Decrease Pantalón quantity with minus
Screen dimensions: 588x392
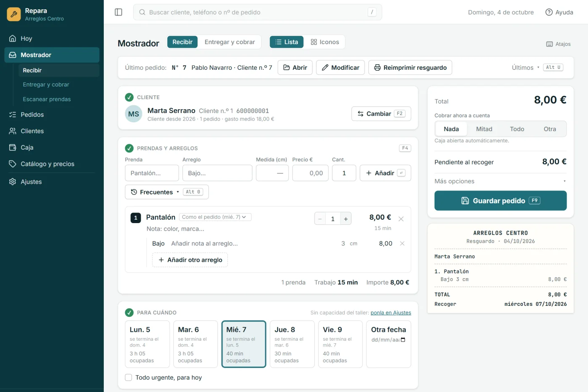[x=320, y=218]
